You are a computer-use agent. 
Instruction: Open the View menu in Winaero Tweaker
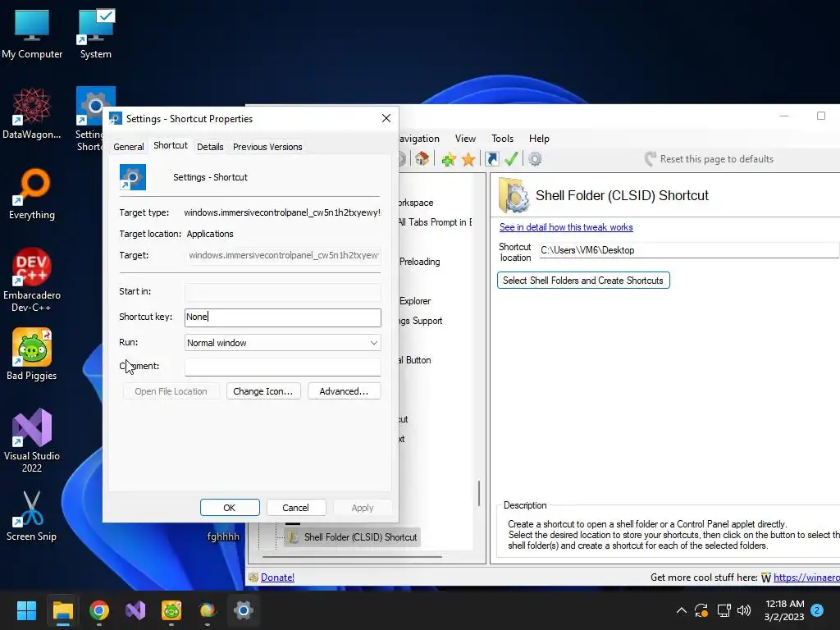(x=465, y=138)
